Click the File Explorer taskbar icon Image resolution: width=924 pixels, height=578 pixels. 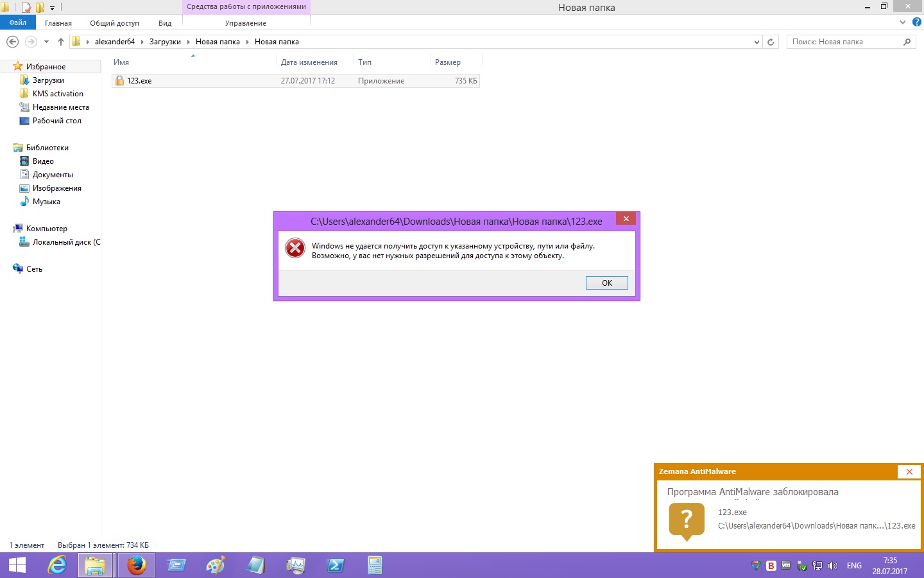(96, 566)
